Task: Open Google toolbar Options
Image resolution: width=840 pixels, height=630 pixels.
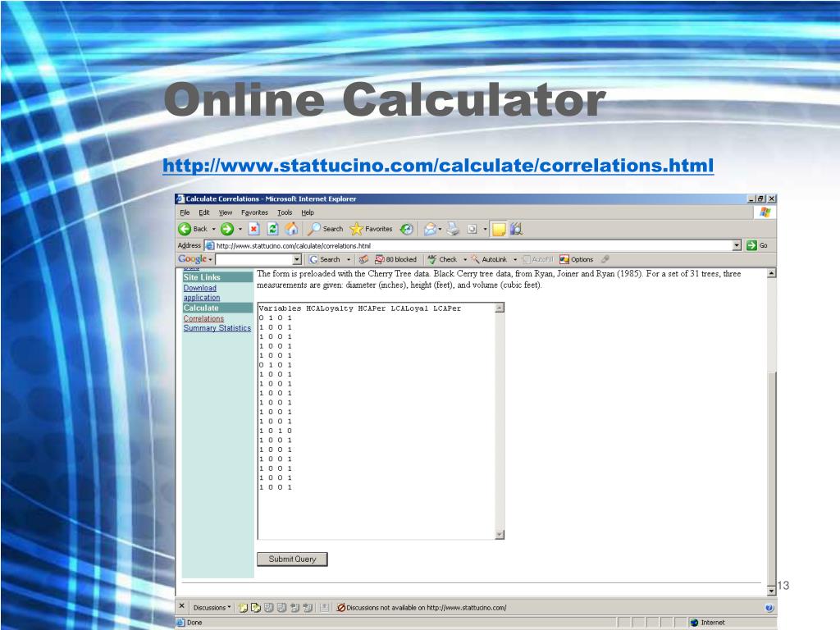Action: tap(577, 259)
